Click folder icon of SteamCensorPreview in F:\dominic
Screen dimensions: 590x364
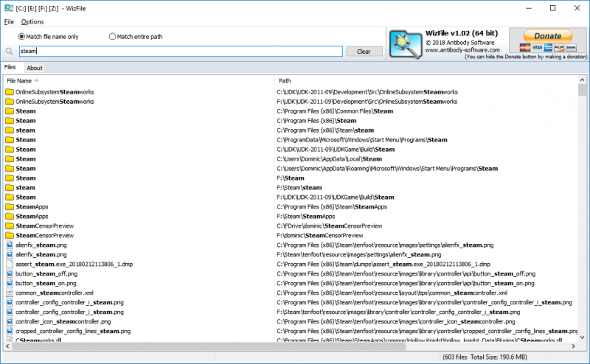10,235
